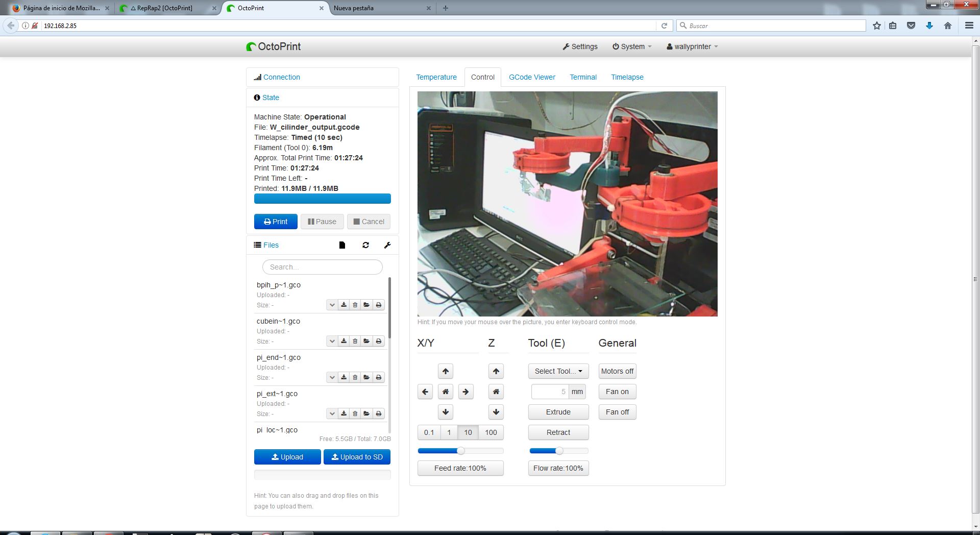Switch to Temperature tab
This screenshot has width=980, height=535.
tap(436, 77)
